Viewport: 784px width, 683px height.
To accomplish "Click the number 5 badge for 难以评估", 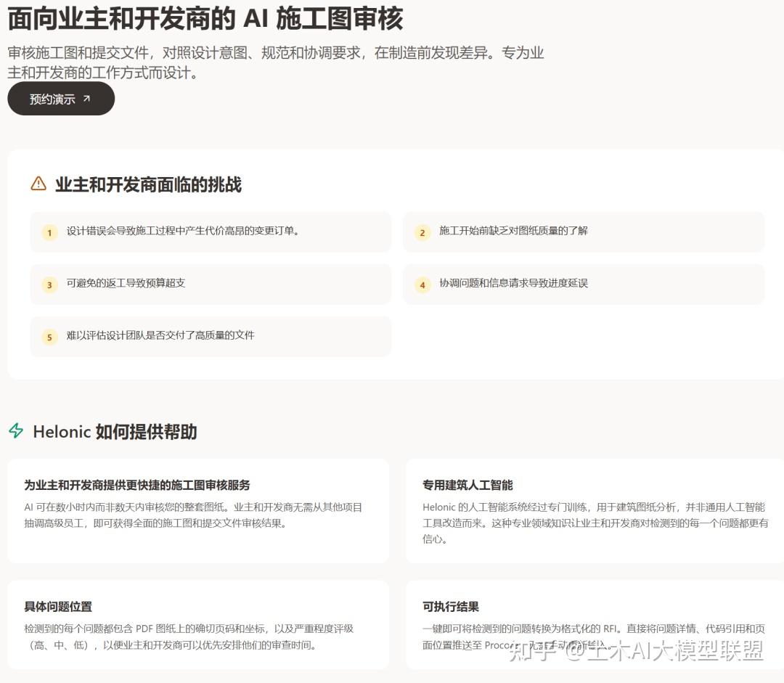I will coord(49,337).
